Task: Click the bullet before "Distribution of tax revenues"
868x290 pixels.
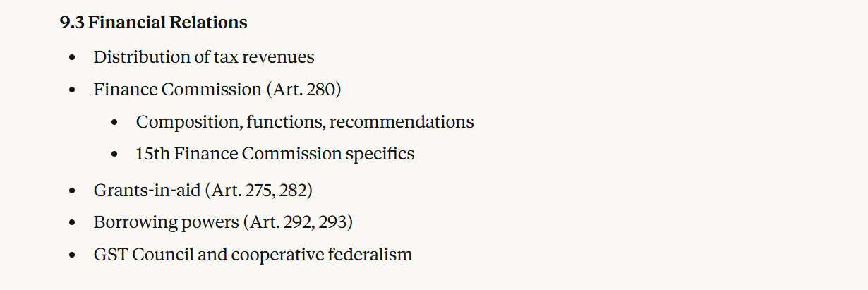Action: click(x=72, y=58)
